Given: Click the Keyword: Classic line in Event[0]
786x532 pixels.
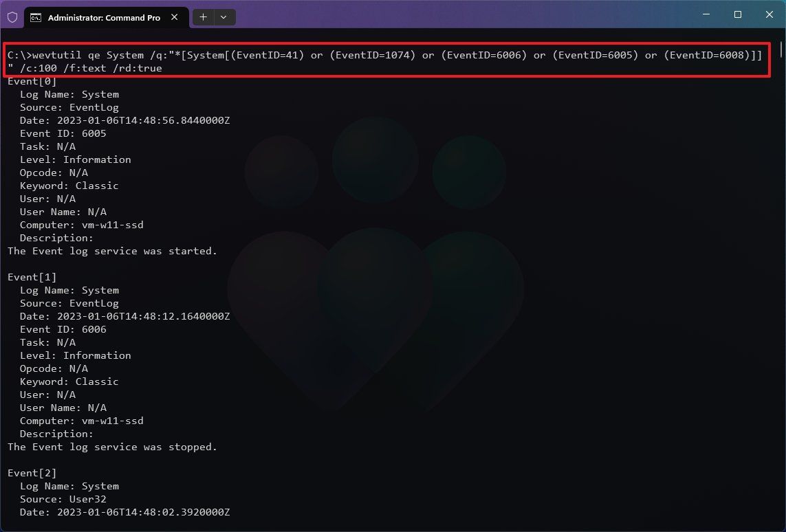Looking at the screenshot, I should 69,186.
